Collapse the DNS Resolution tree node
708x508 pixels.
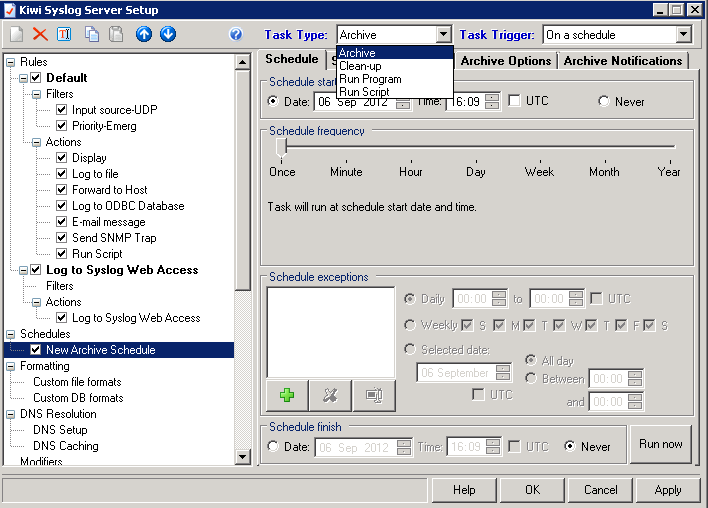pos(10,415)
